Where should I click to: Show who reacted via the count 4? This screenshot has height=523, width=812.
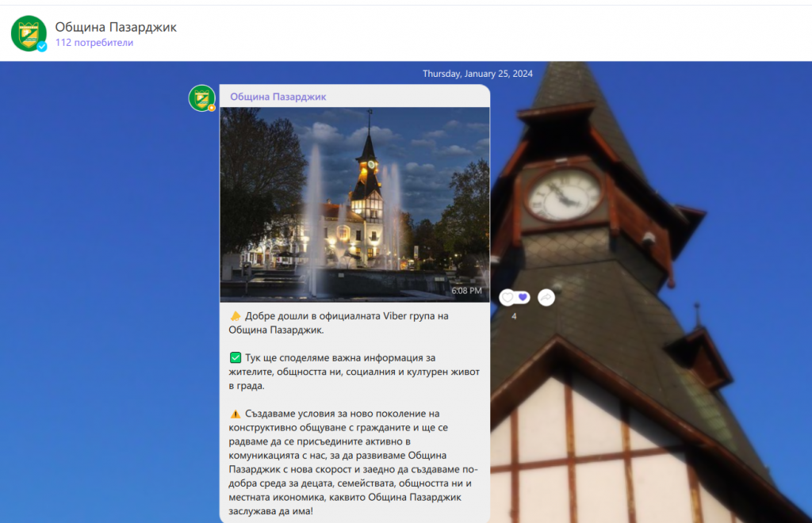tap(514, 316)
